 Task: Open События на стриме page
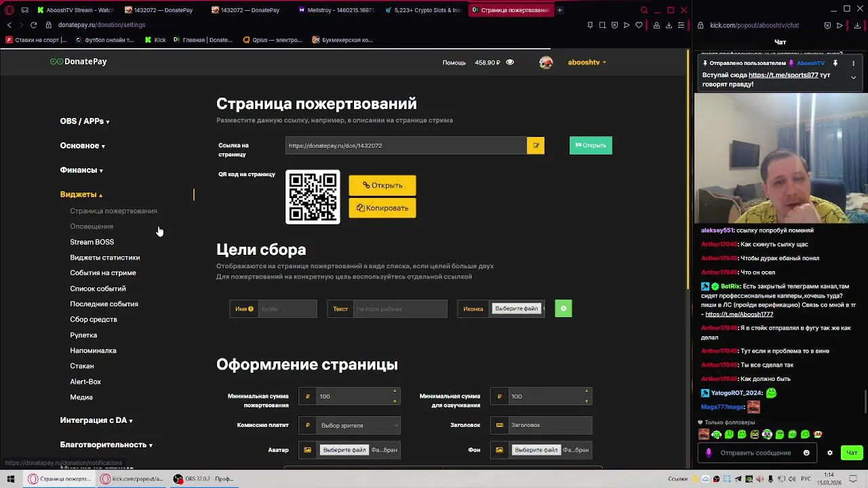102,273
